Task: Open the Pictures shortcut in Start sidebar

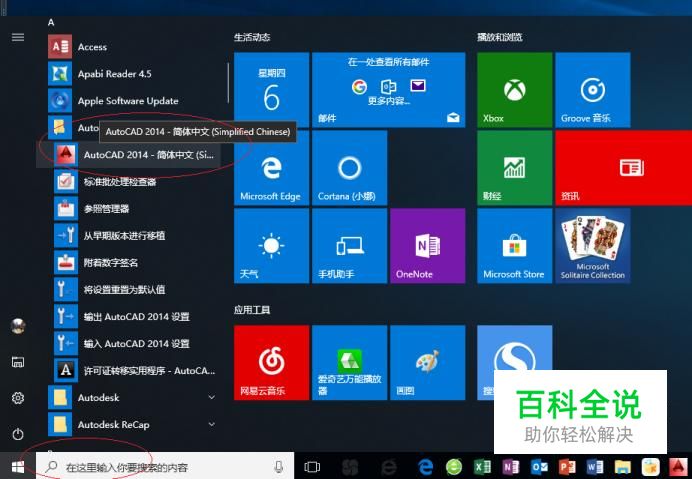Action: pos(18,362)
